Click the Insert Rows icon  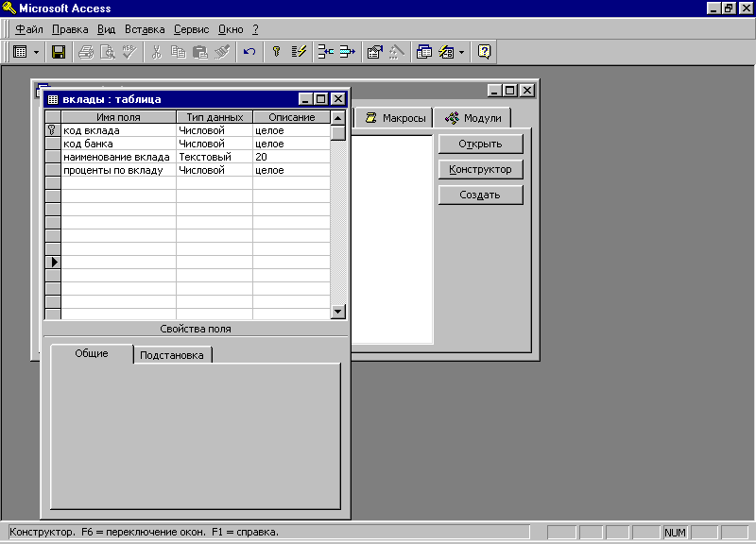click(x=325, y=52)
